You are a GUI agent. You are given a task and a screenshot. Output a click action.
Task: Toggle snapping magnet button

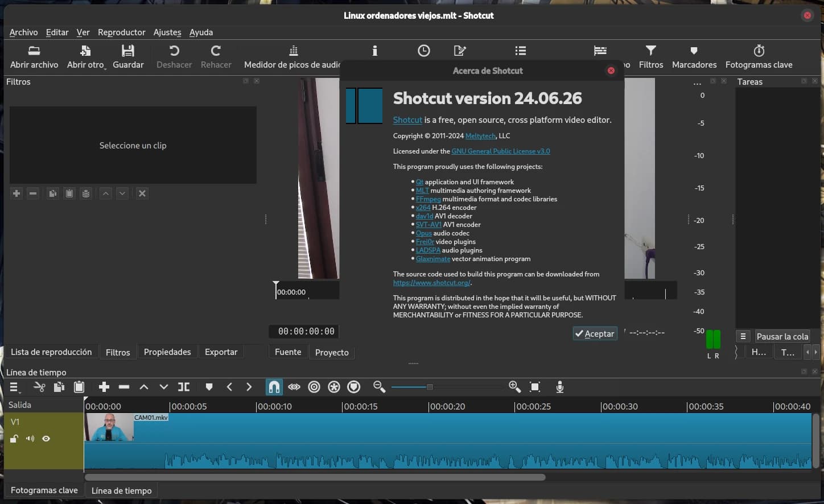[274, 387]
